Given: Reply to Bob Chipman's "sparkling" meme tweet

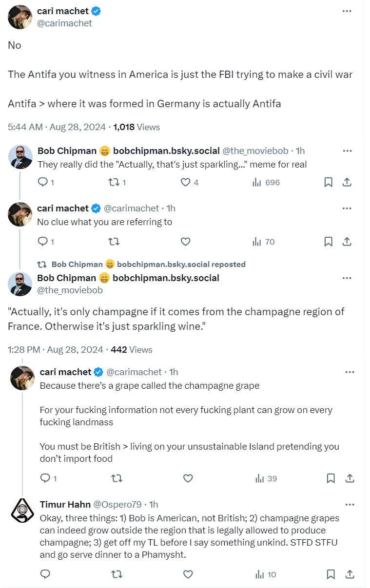Looking at the screenshot, I should pos(43,182).
